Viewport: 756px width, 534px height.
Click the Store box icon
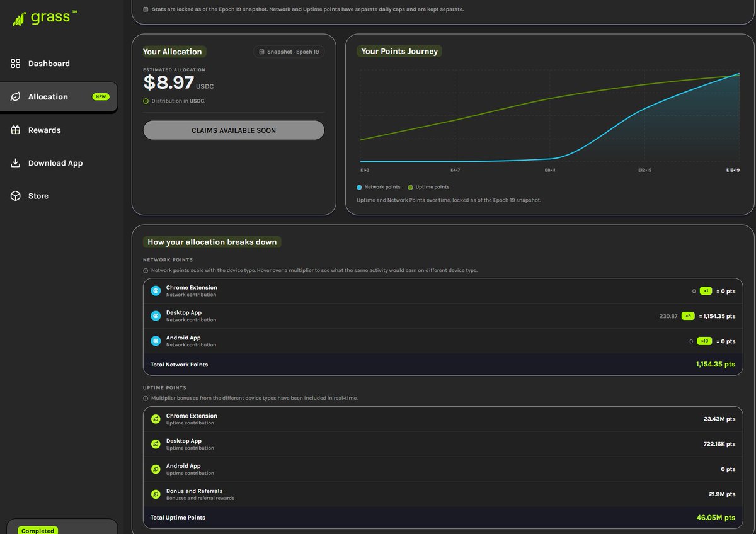point(16,196)
